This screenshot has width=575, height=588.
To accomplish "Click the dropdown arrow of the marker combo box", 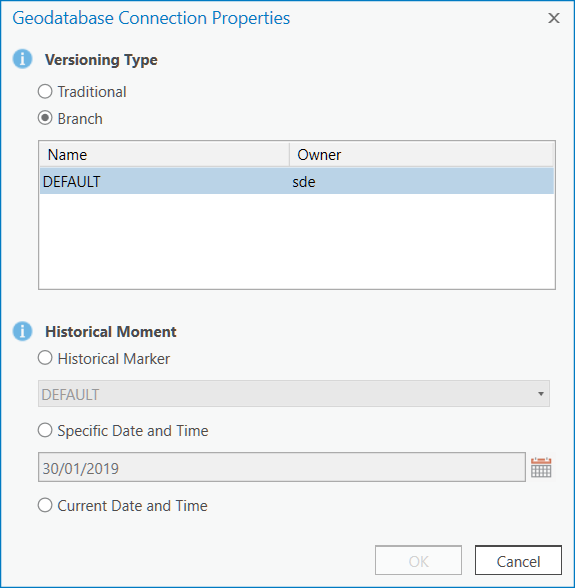I will coord(540,394).
